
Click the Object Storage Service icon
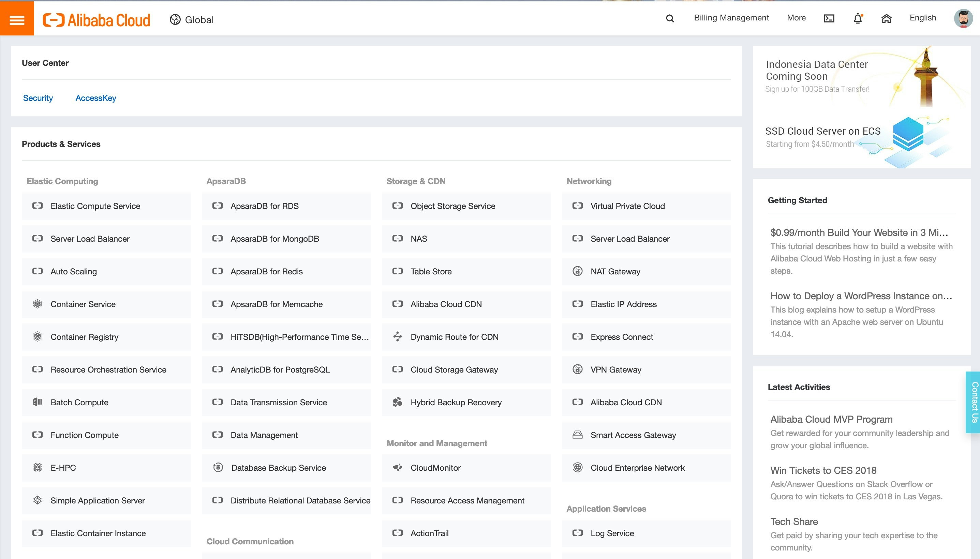coord(398,206)
